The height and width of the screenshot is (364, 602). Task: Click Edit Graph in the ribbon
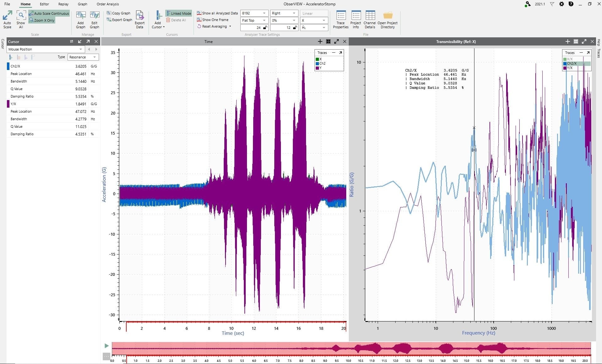point(94,20)
